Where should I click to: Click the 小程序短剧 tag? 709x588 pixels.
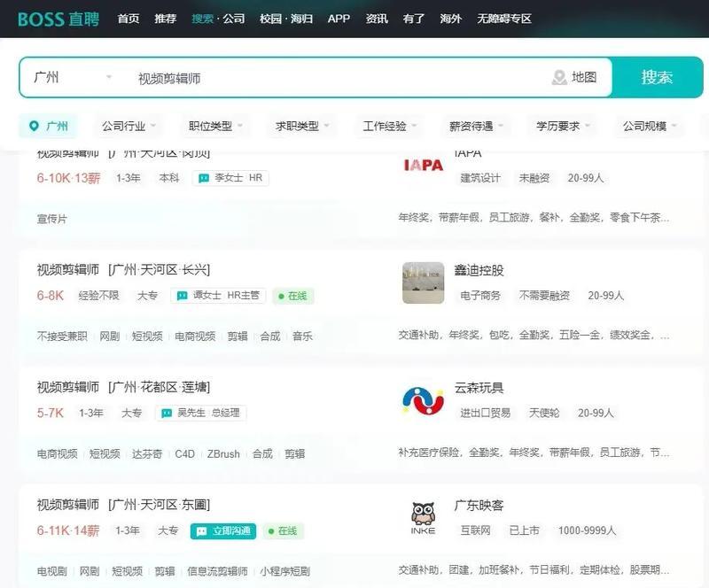pyautogui.click(x=285, y=571)
